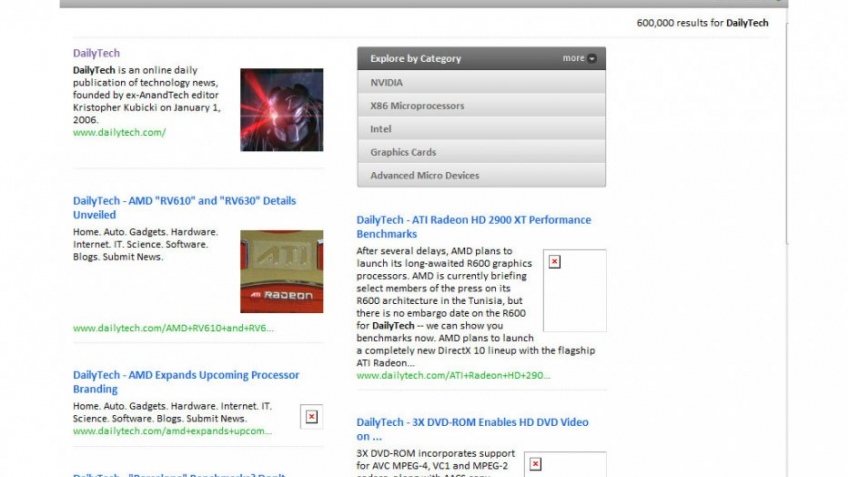Open ATI Radeon HD 2900 XT Benchmarks
The width and height of the screenshot is (848, 477).
474,227
